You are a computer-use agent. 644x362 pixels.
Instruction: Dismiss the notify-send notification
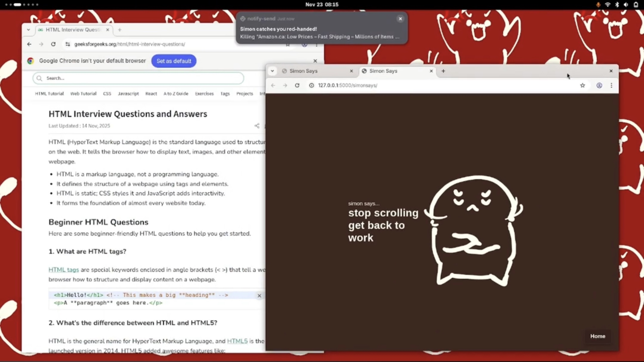coord(400,19)
